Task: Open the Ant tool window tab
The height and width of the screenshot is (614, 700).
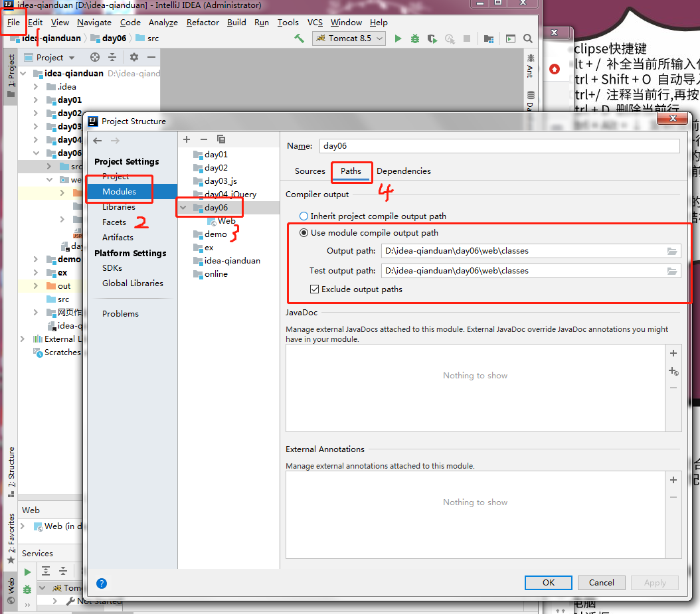Action: pyautogui.click(x=531, y=66)
